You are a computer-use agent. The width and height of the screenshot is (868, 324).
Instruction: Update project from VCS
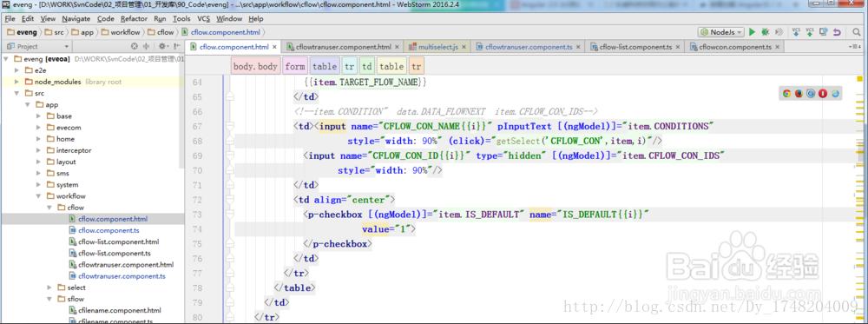[796, 32]
